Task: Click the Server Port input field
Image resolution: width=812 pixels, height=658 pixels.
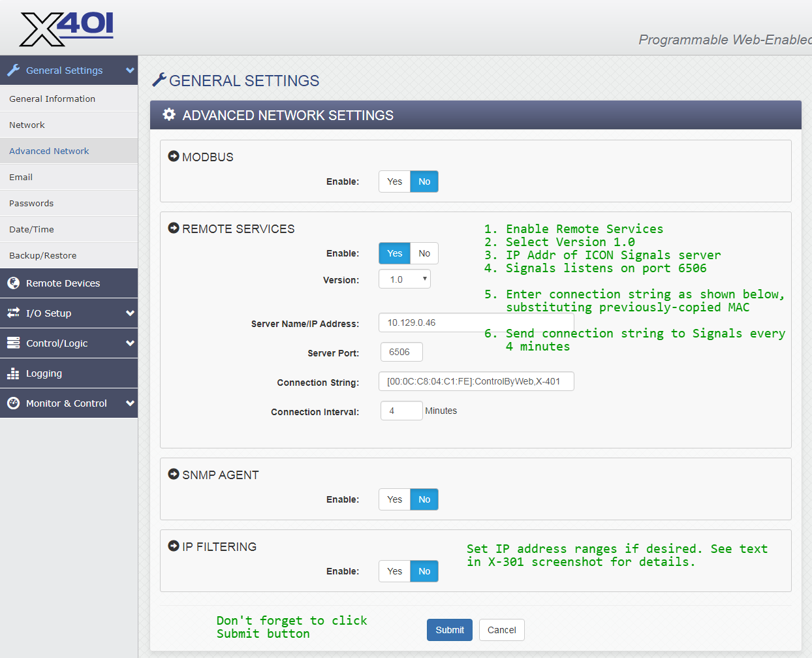Action: click(x=401, y=352)
